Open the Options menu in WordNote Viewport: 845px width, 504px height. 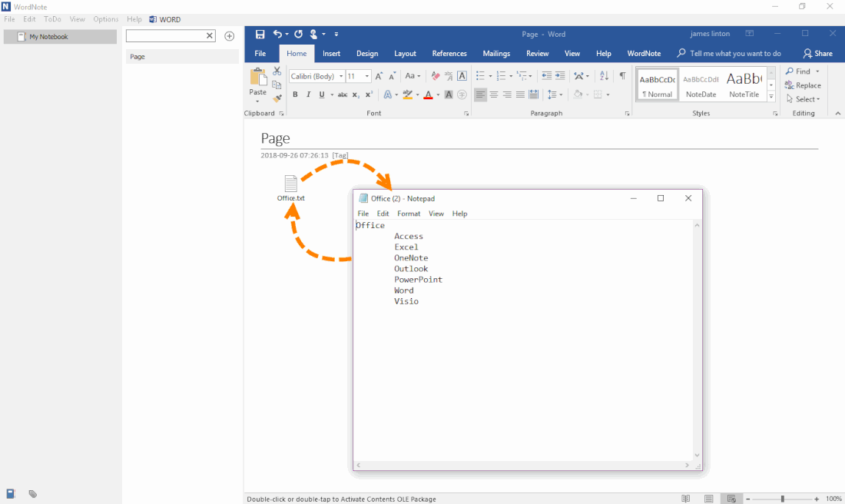coord(106,19)
